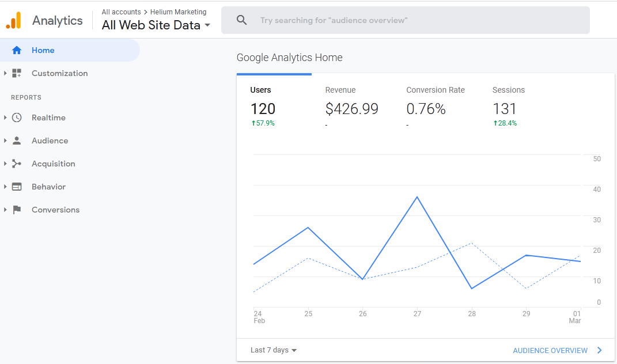Go to Home in the sidebar

pos(70,50)
